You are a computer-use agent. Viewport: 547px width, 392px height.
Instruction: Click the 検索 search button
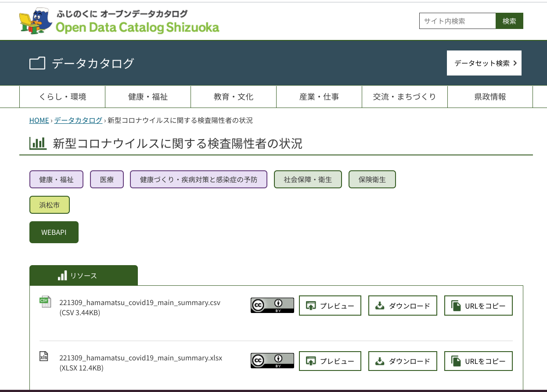pyautogui.click(x=509, y=21)
